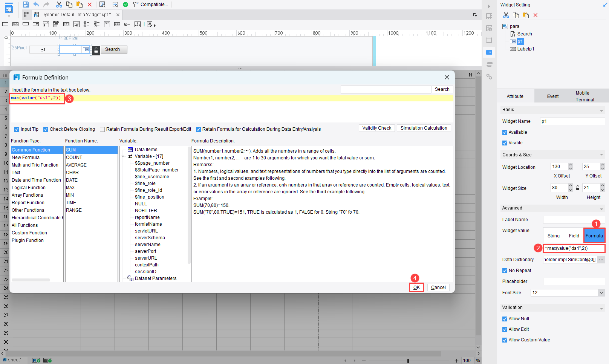Image resolution: width=609 pixels, height=364 pixels.
Task: Toggle the Check Before Closing checkbox
Action: [x=46, y=129]
